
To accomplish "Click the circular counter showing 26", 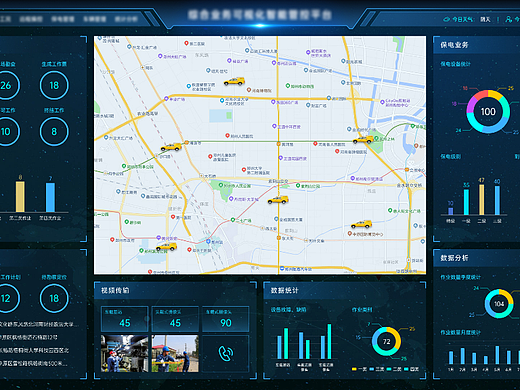I will [x=6, y=85].
